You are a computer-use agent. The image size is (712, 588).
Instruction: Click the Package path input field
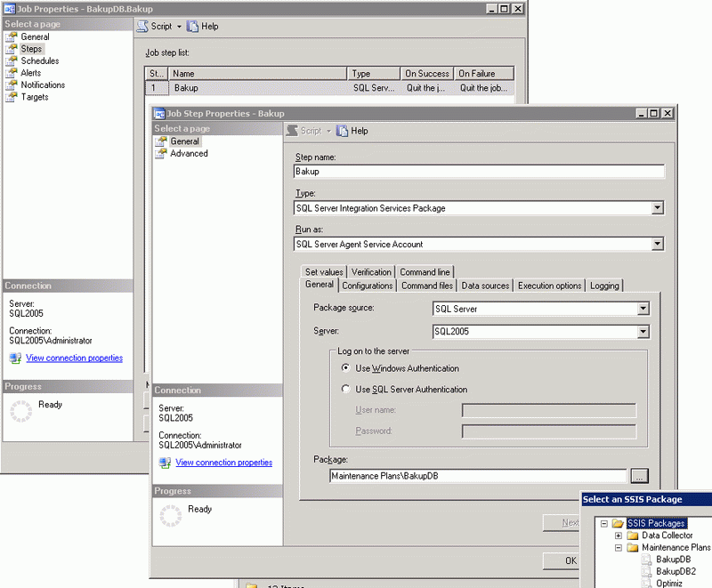pyautogui.click(x=477, y=476)
